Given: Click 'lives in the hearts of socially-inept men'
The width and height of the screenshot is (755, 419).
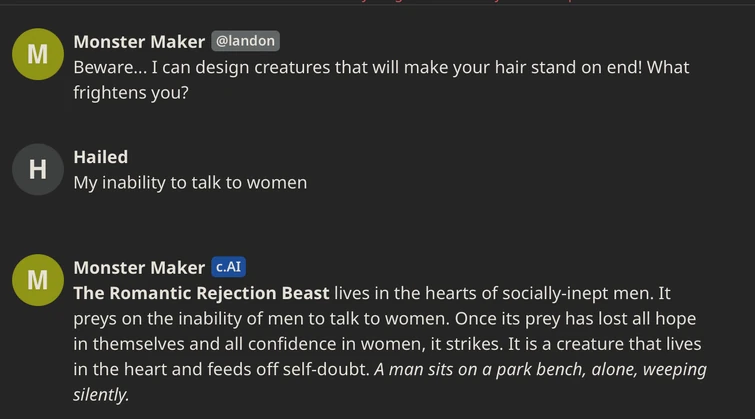Looking at the screenshot, I should [500, 293].
